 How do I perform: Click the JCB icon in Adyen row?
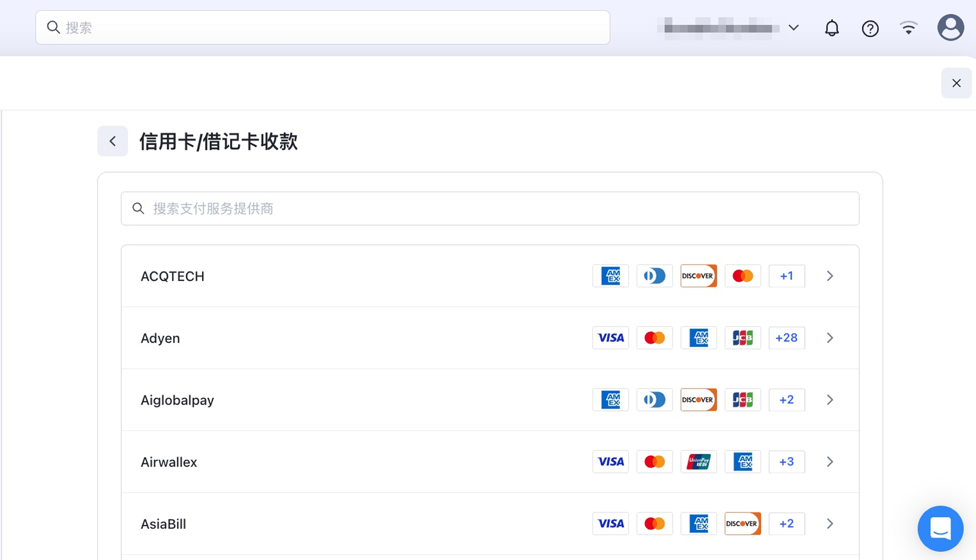[743, 338]
